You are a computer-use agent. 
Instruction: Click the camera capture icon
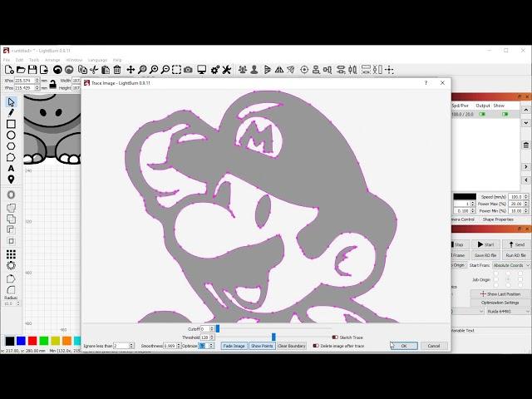(188, 70)
